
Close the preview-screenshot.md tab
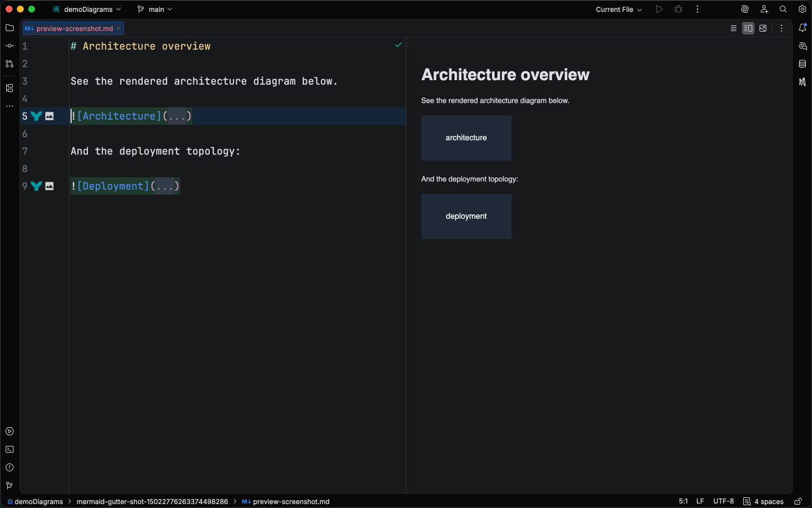(118, 28)
